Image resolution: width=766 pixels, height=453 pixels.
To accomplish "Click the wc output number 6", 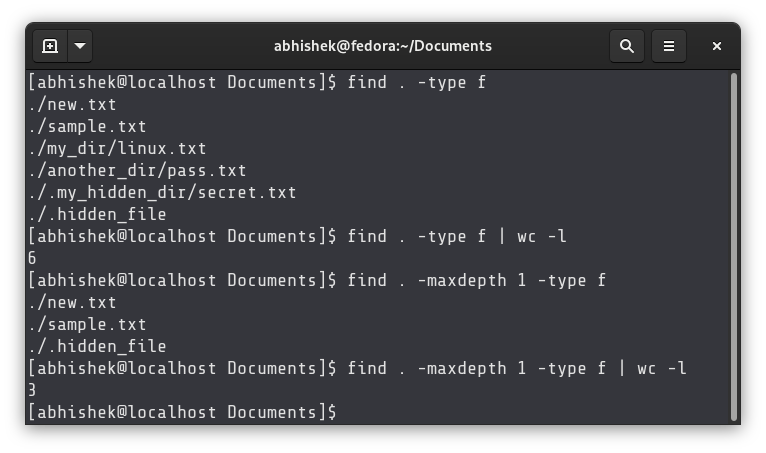I will (x=32, y=258).
